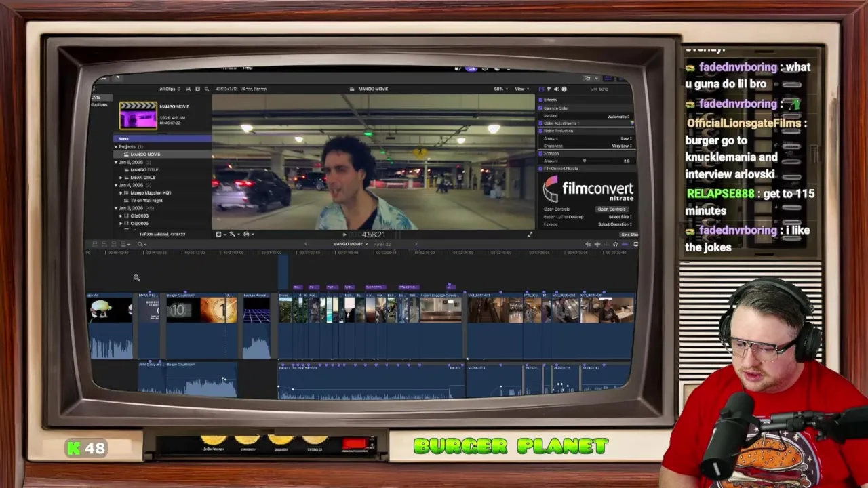Click the viewer full-screen arrows icon

pyautogui.click(x=530, y=235)
